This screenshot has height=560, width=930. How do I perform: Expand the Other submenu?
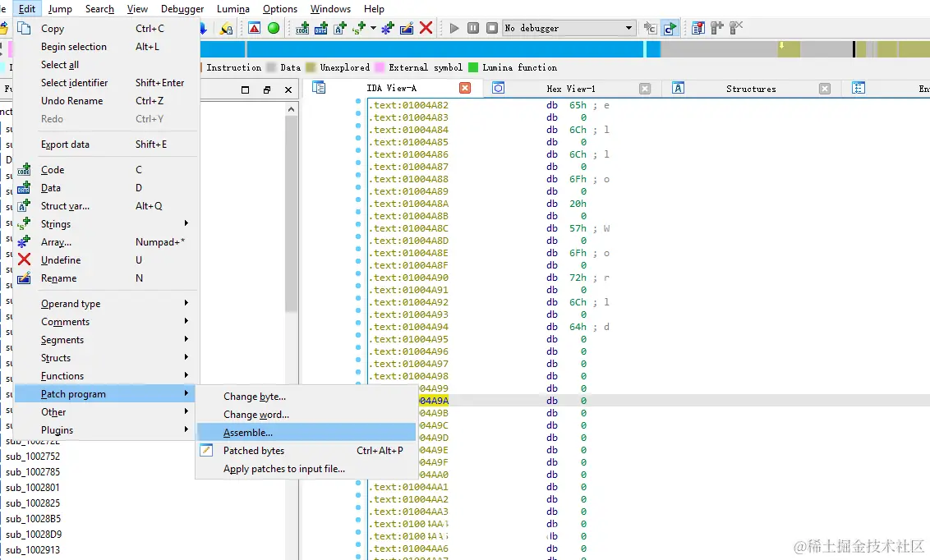tap(186, 411)
